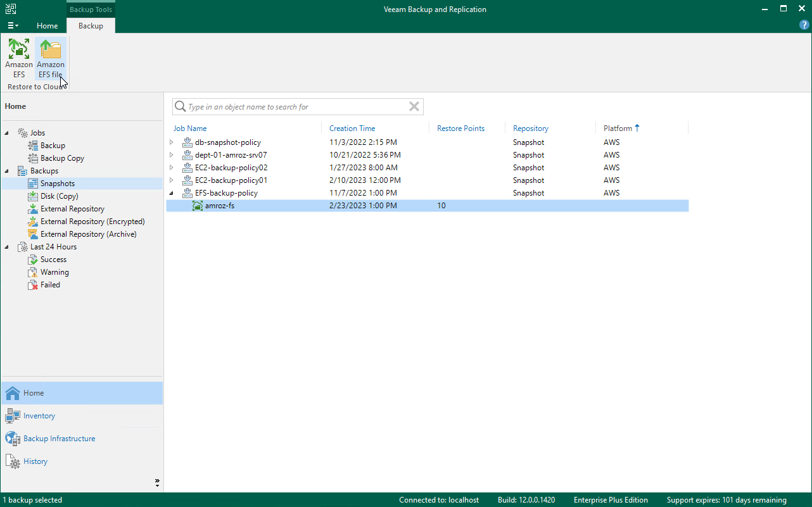This screenshot has height=507, width=812.
Task: Expand the EC2-backup-policy02 row
Action: point(172,168)
